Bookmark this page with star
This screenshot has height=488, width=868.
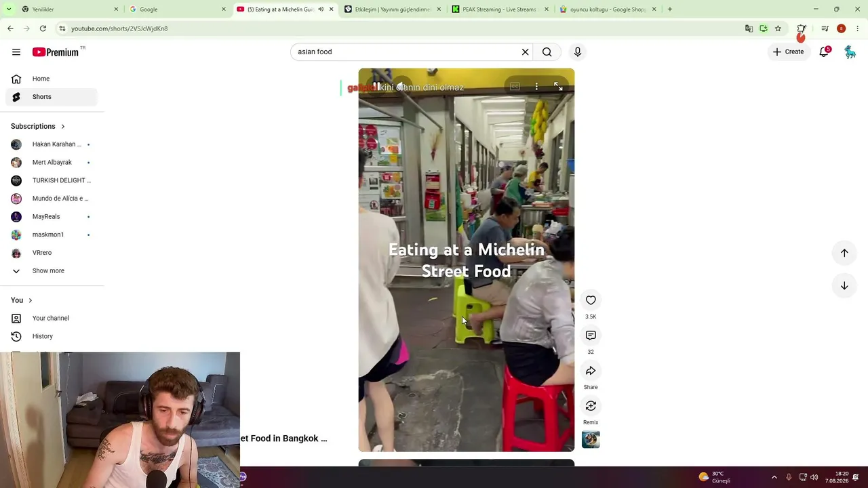pyautogui.click(x=778, y=28)
